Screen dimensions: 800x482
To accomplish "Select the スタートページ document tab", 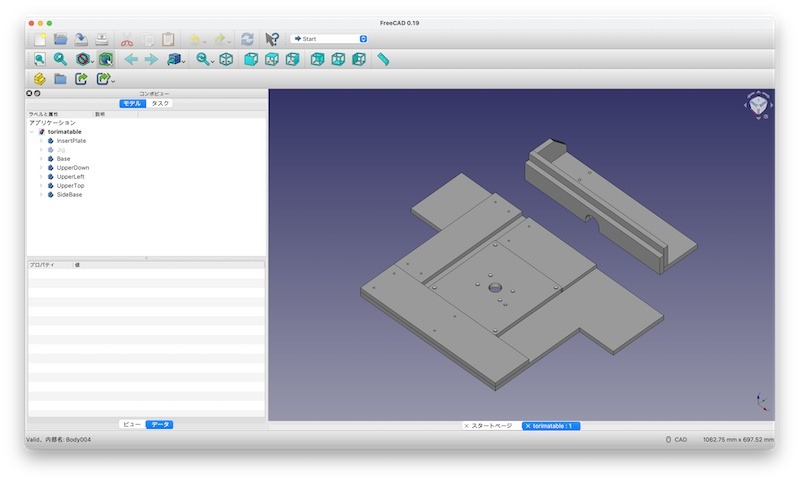I will (491, 426).
